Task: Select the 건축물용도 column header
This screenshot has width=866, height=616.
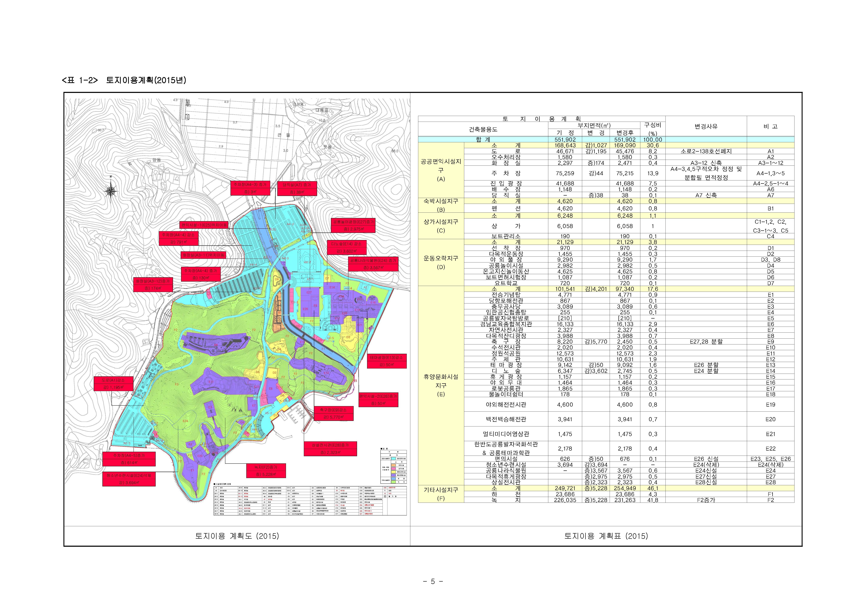Action: pos(483,129)
